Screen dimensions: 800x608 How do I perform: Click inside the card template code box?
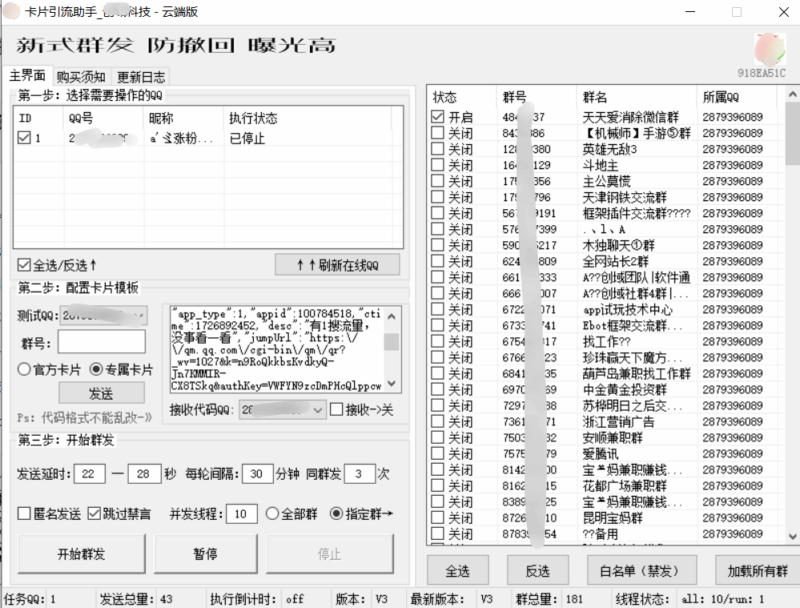click(277, 350)
